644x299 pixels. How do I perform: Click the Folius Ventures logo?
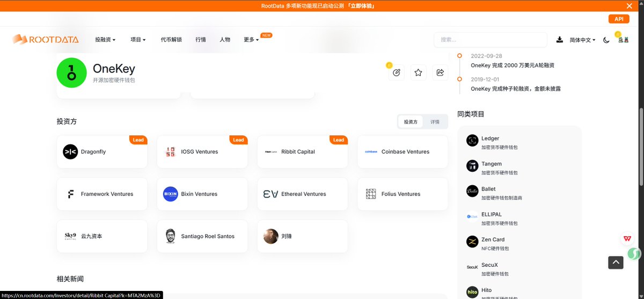click(x=371, y=194)
